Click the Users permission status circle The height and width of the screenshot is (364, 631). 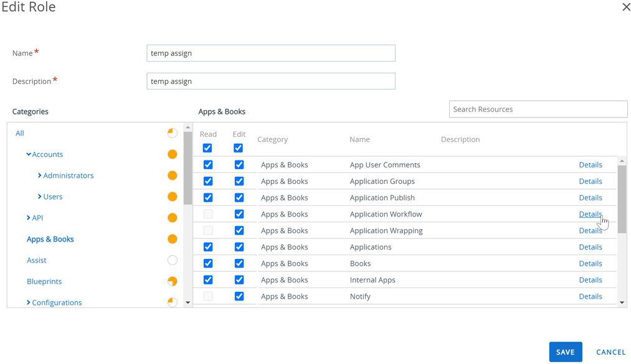pos(173,197)
